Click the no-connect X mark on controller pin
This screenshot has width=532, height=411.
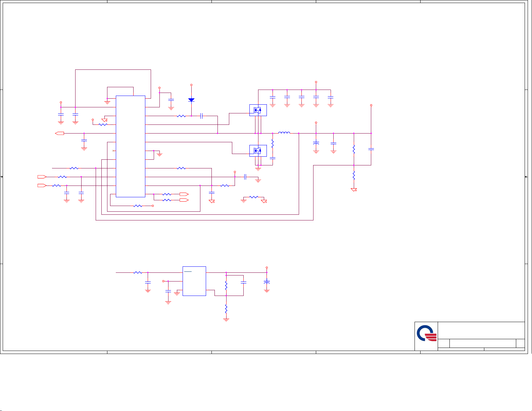point(113,151)
